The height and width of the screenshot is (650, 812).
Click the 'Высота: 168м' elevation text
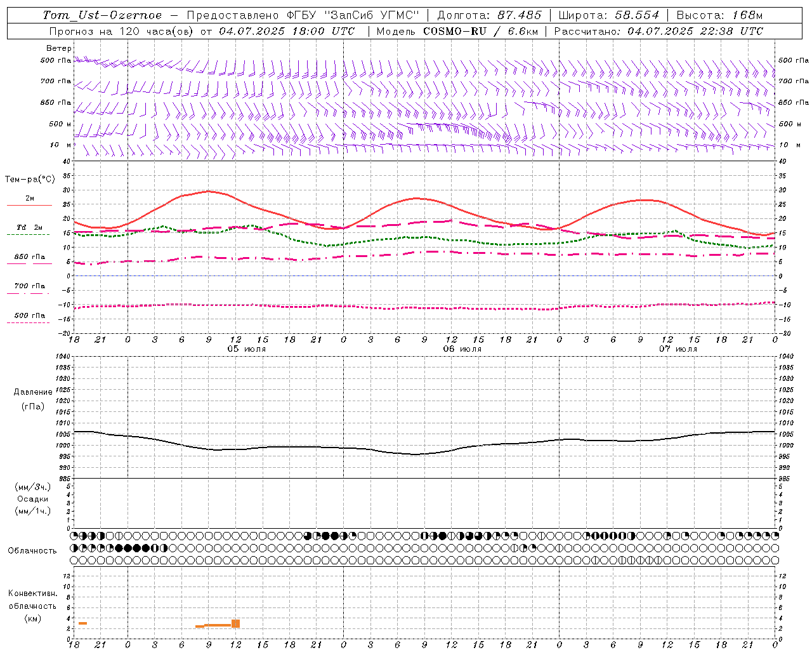tap(719, 15)
